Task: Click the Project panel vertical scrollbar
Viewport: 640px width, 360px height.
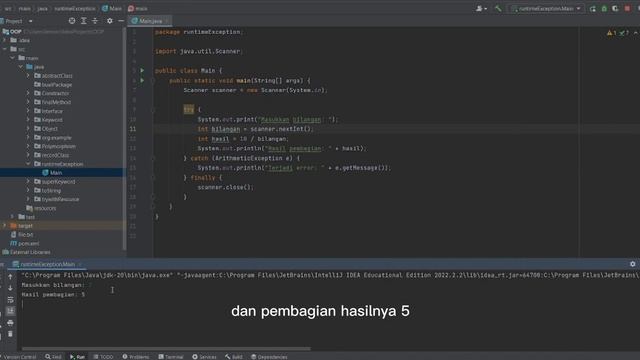Action: click(124, 139)
